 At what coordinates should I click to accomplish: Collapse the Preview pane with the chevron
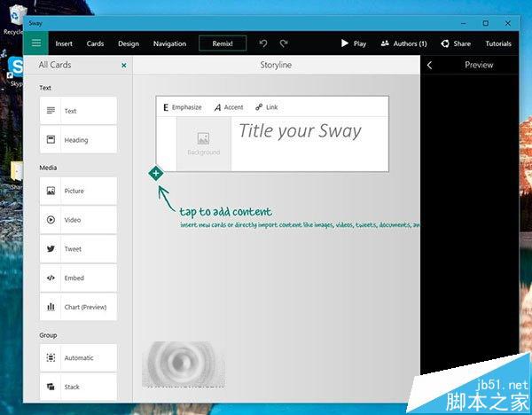click(x=429, y=65)
